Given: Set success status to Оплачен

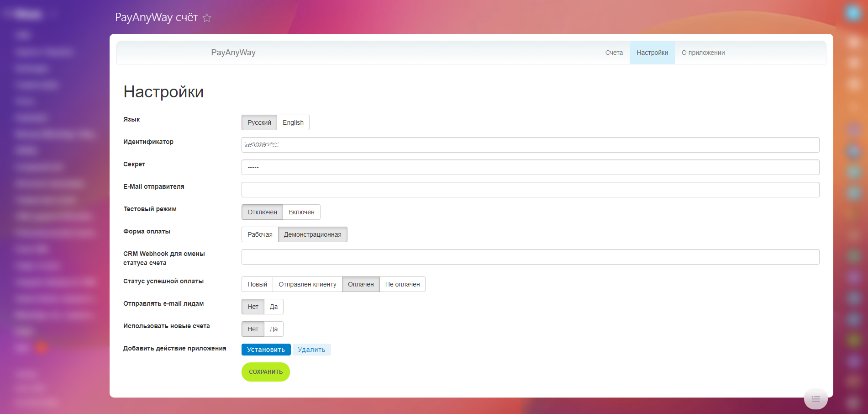Looking at the screenshot, I should [x=361, y=284].
